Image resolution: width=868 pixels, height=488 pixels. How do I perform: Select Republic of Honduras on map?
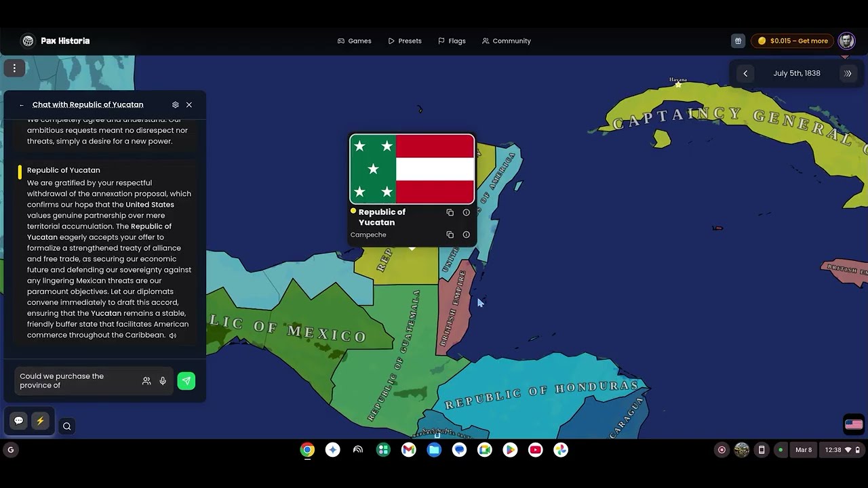pyautogui.click(x=542, y=395)
